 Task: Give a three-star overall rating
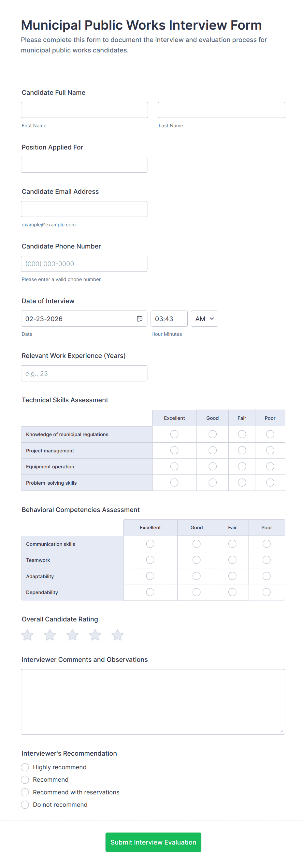72,635
